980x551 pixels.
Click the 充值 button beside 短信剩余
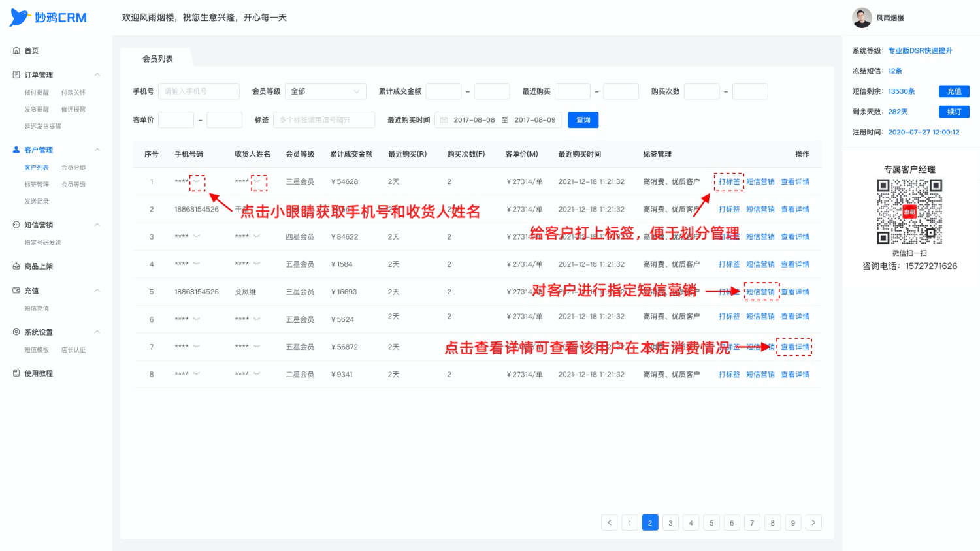tap(954, 91)
